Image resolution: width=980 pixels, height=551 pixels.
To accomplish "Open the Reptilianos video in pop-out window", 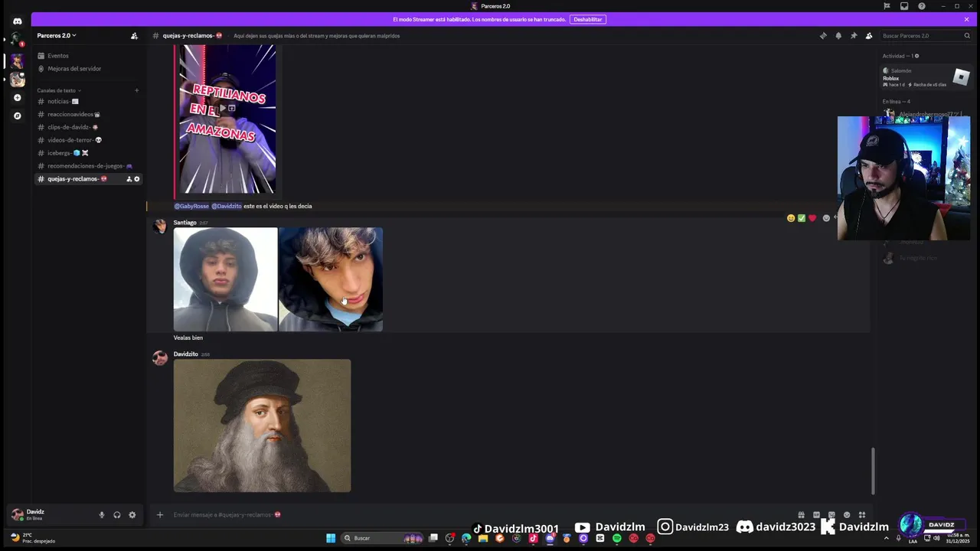I will [232, 108].
